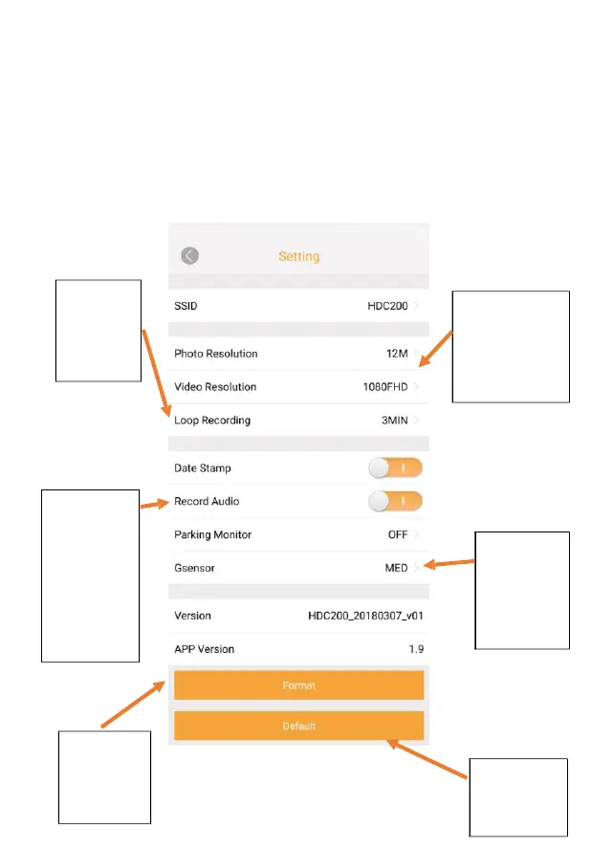Tap the Gsensor setting label
Image resolution: width=613 pixels, height=868 pixels.
(x=195, y=568)
